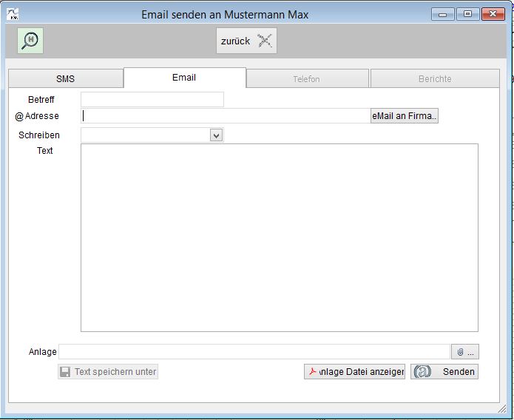Click the magnifier search icon in toolbar

click(x=30, y=41)
